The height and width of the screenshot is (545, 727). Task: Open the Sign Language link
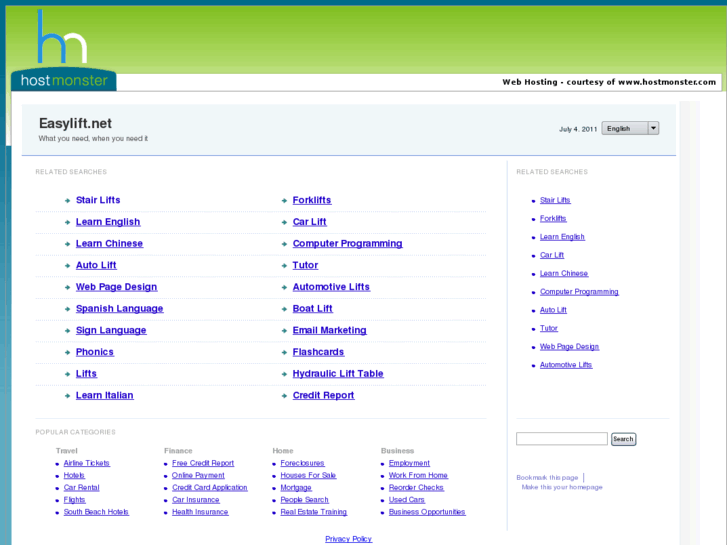click(x=111, y=330)
